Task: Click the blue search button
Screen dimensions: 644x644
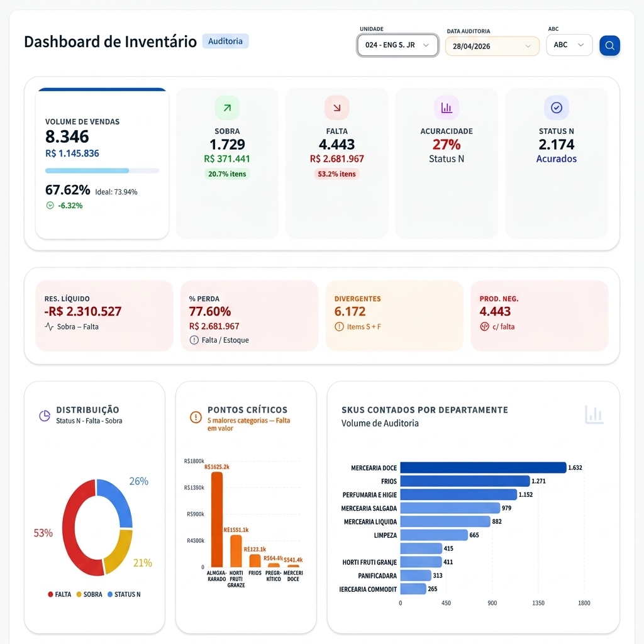Action: (609, 45)
